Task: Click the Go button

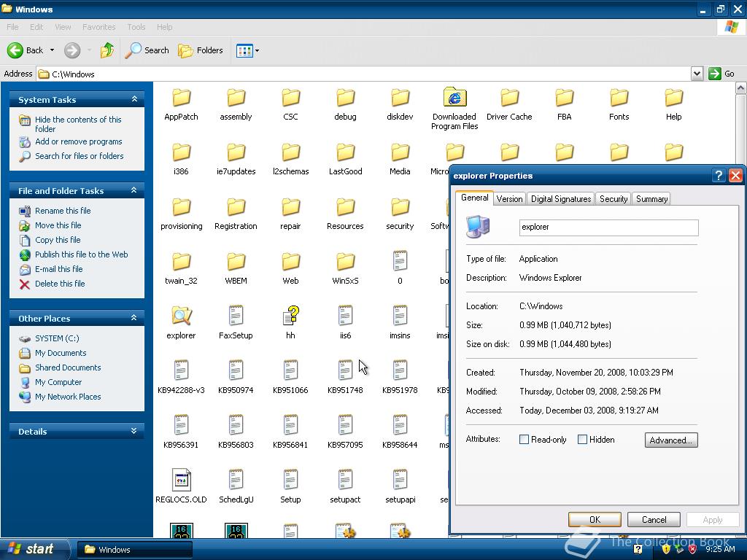Action: 721,74
